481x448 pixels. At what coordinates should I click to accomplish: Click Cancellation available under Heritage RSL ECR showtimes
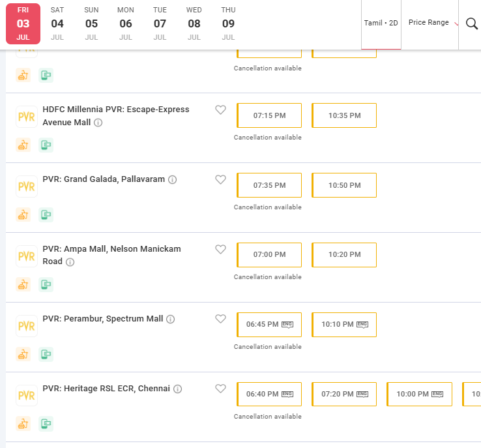tap(267, 417)
